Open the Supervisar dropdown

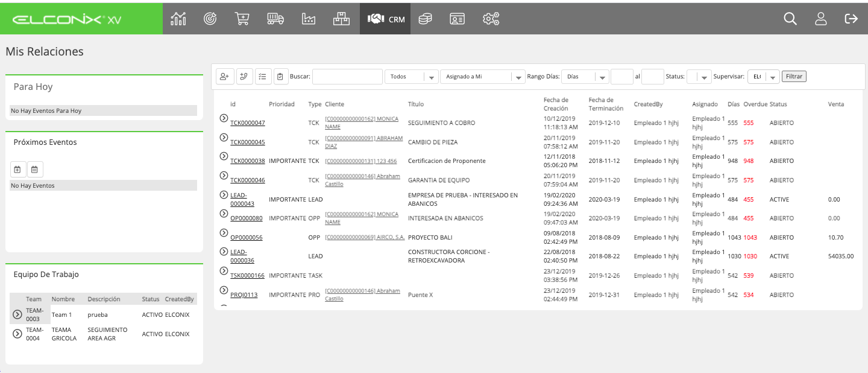point(764,77)
